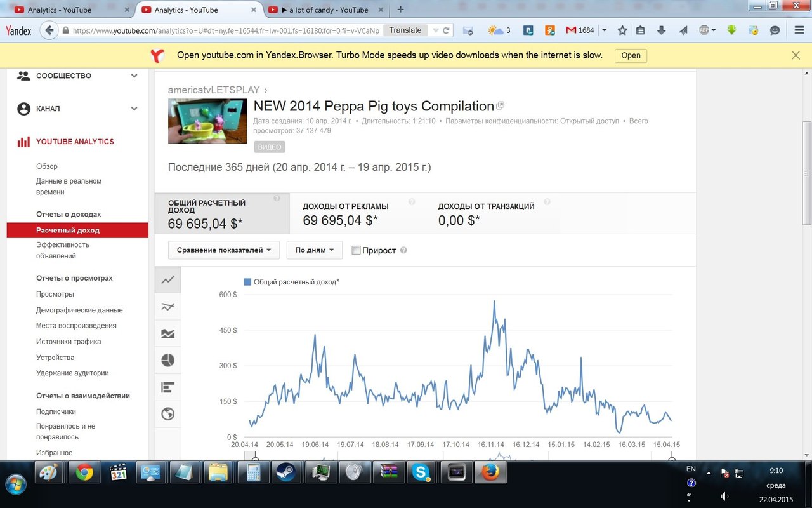This screenshot has height=508, width=812.
Task: Click the help icon on Общий расчетный доход
Action: click(x=277, y=199)
